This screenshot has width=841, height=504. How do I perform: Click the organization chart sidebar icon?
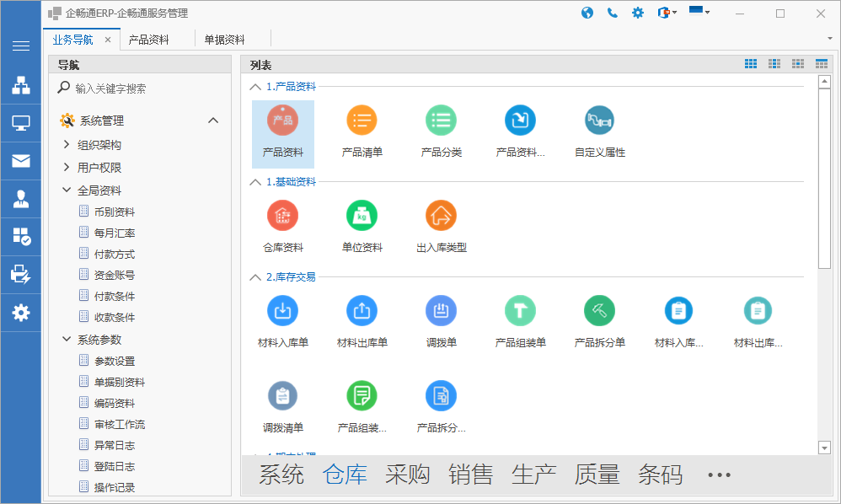pos(21,85)
